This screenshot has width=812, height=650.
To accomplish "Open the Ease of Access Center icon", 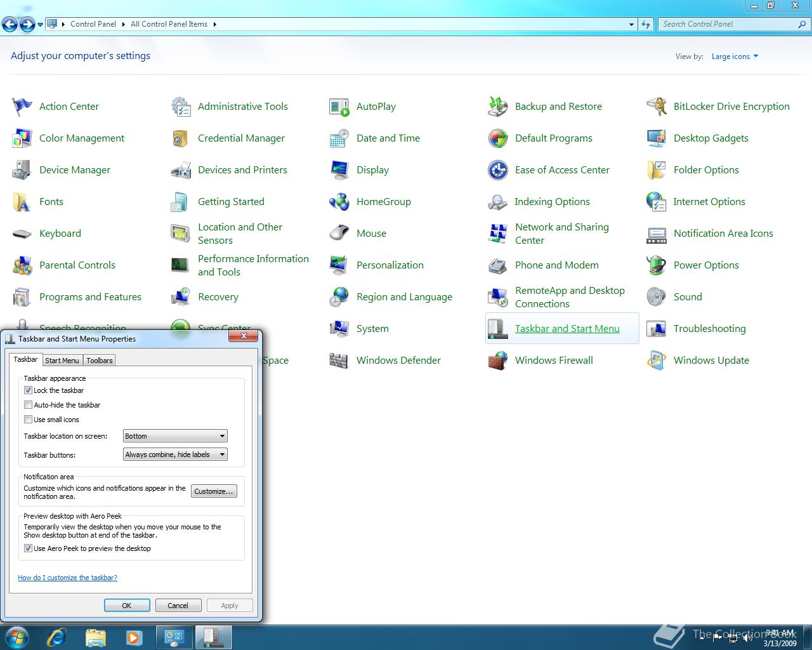I will tap(498, 170).
